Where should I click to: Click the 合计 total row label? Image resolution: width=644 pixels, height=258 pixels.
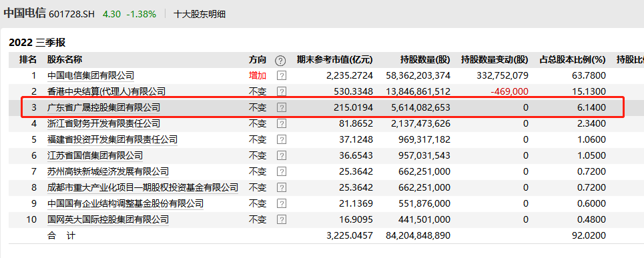point(61,236)
